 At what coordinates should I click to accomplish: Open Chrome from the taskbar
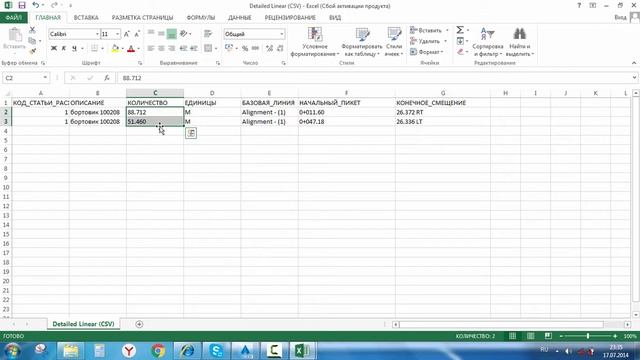point(158,351)
